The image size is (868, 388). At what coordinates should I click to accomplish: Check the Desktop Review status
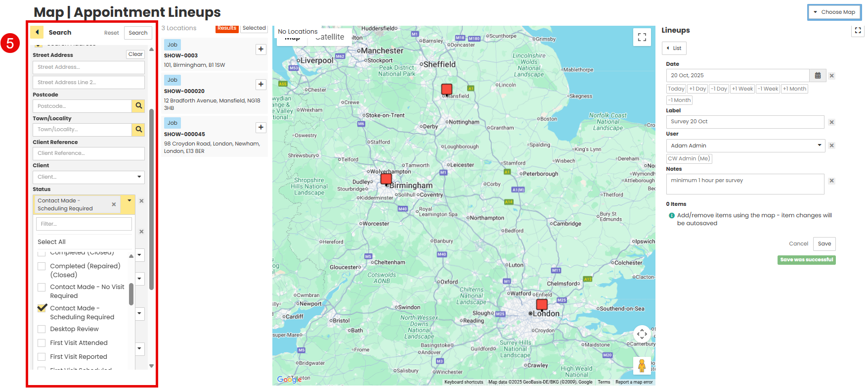(42, 329)
